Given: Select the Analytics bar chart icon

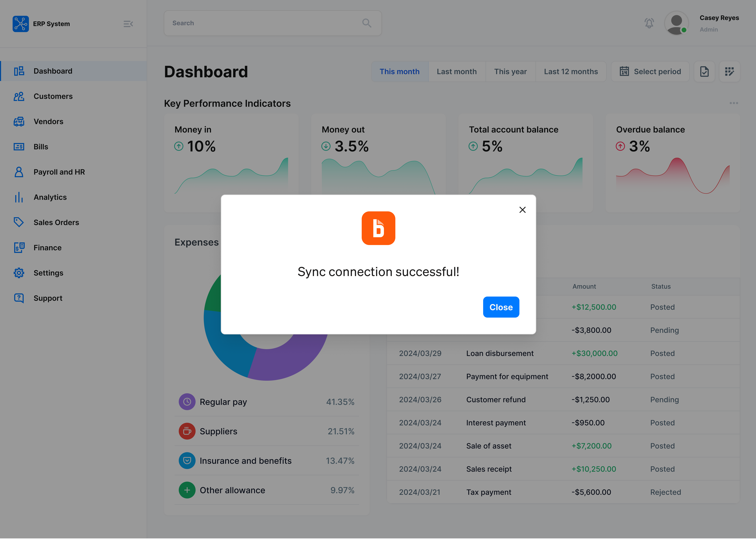Looking at the screenshot, I should click(19, 197).
